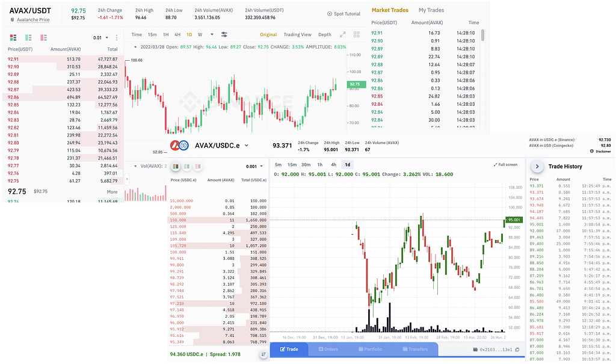Select 15m interval on Binance chart
The width and height of the screenshot is (616, 364).
click(x=152, y=34)
